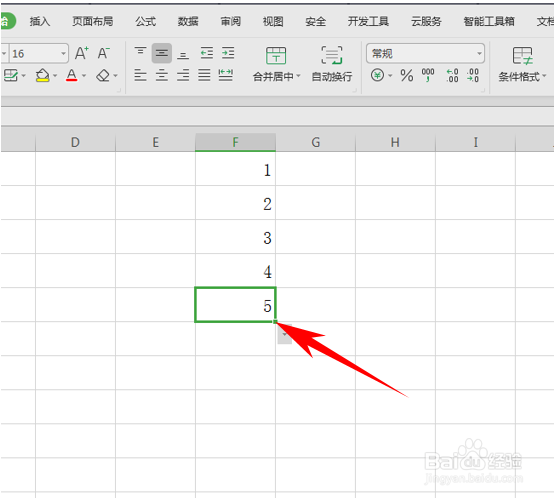Click the fill color bucket icon
This screenshot has width=554, height=498.
42,75
